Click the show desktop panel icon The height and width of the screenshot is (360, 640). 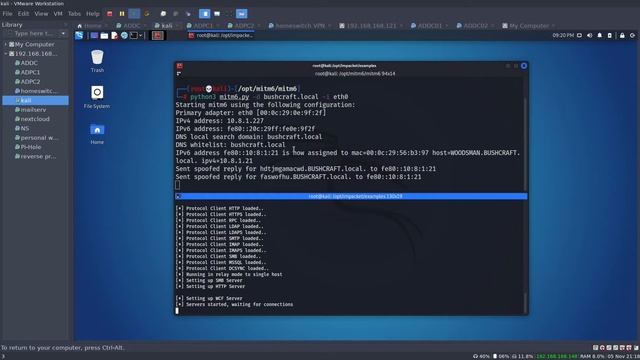(94, 36)
